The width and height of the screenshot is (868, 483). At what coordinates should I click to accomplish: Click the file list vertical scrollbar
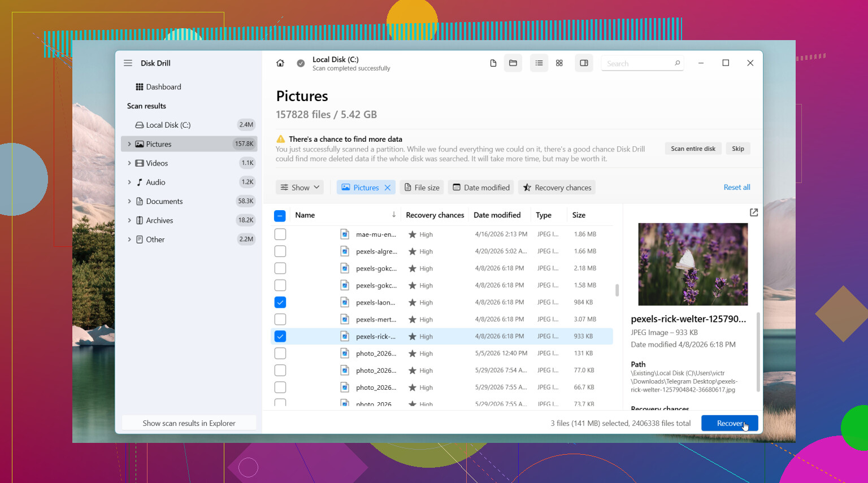point(617,290)
